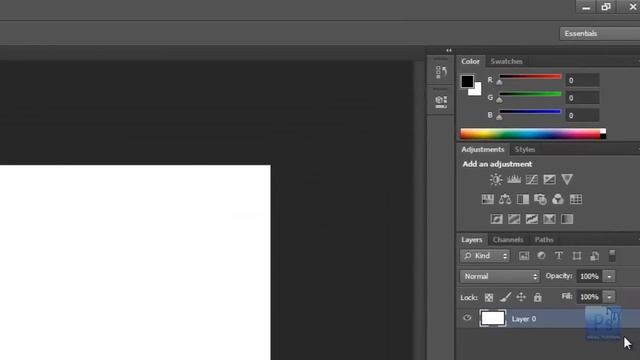Minimize the Photoshop window
640x360 pixels.
[586, 7]
